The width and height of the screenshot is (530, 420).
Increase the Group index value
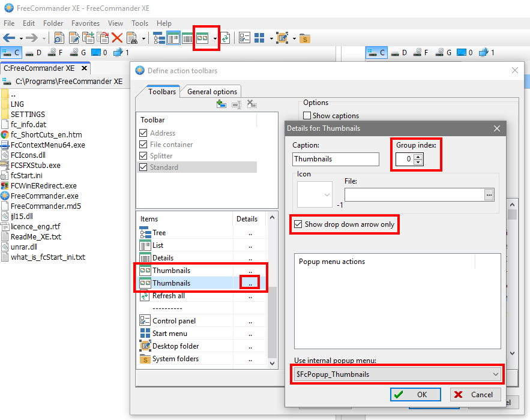(x=418, y=156)
